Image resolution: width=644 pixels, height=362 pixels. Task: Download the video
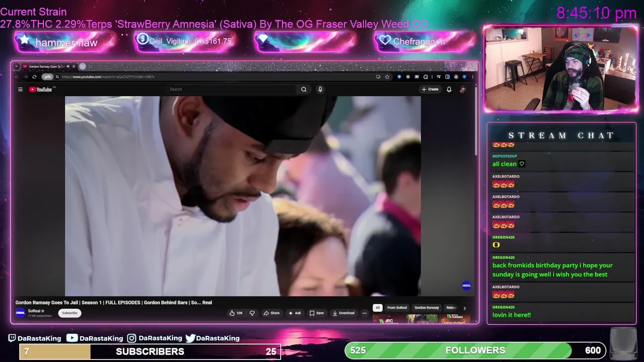click(x=344, y=313)
